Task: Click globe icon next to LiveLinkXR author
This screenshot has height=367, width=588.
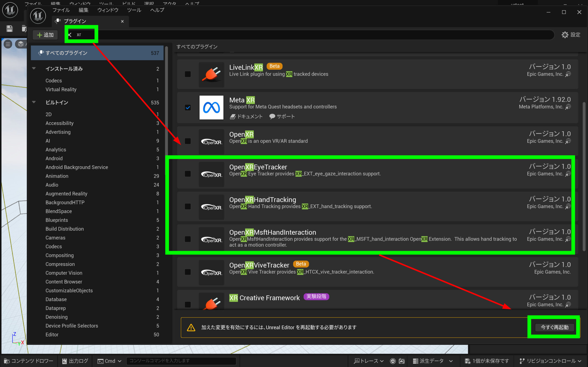Action: click(x=568, y=74)
